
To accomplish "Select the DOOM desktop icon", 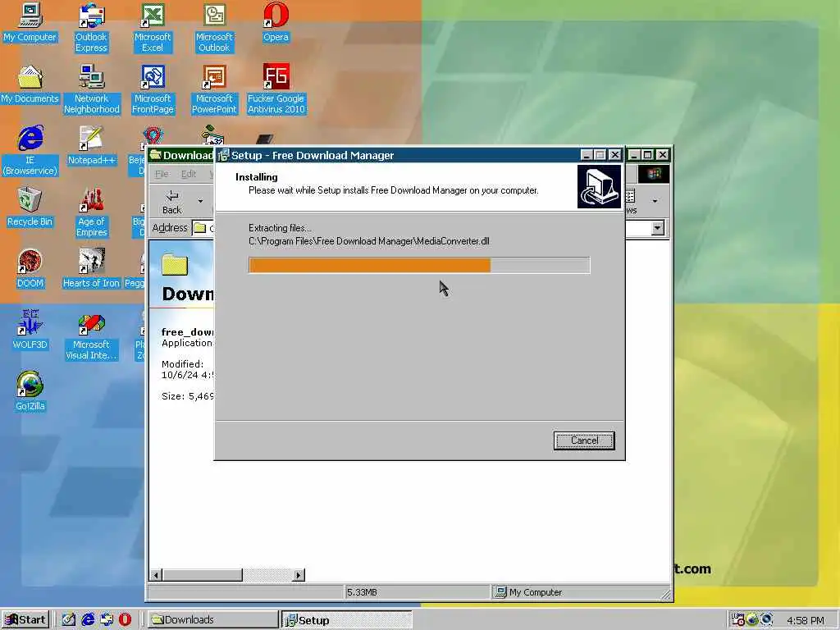I will point(30,269).
